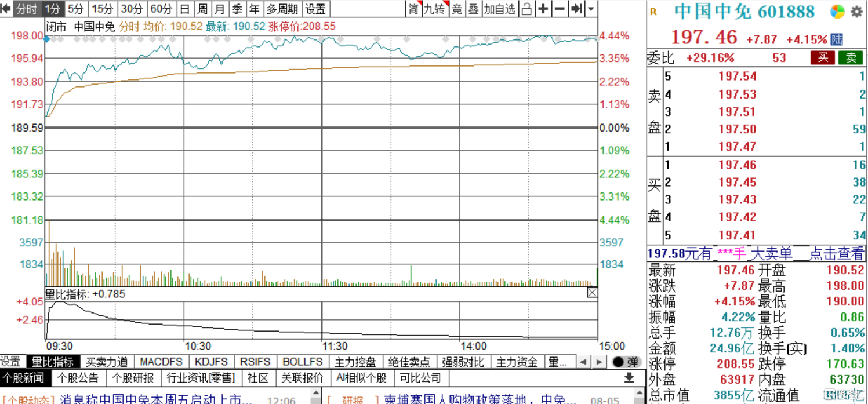Click the go-to-start arrow icon in chart toolbar
The height and width of the screenshot is (404, 868).
[x=6, y=9]
